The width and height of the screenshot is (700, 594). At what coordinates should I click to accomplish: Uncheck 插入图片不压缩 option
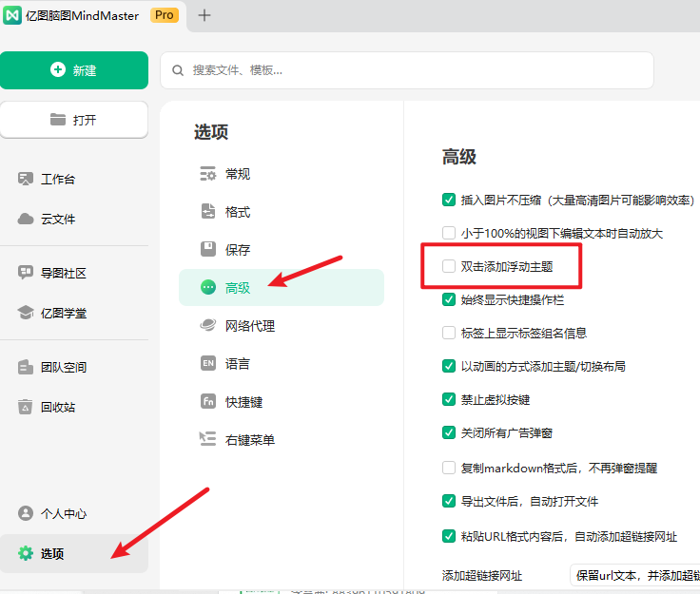click(x=449, y=200)
